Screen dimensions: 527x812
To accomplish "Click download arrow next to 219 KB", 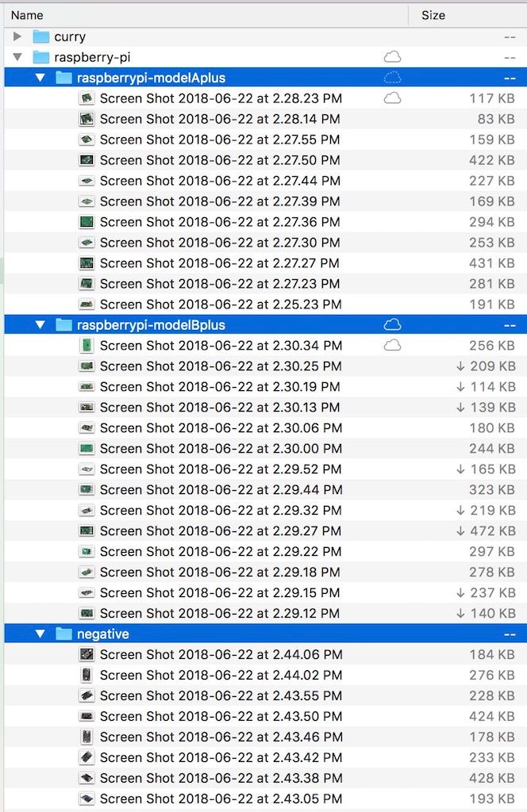I will 460,511.
